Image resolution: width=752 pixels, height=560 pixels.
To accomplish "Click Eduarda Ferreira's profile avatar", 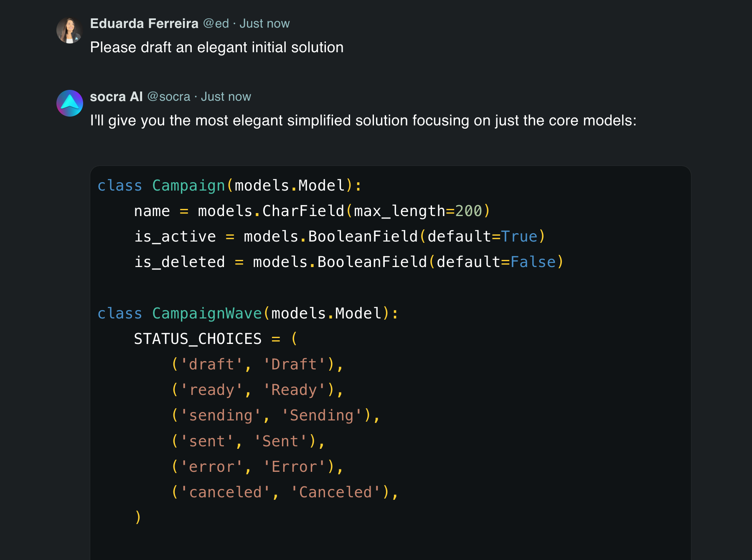I will coord(69,31).
